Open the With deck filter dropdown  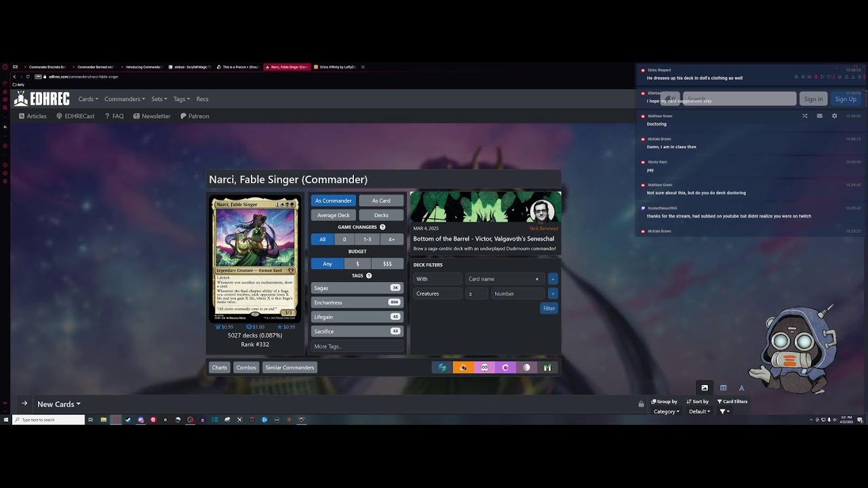pyautogui.click(x=438, y=279)
